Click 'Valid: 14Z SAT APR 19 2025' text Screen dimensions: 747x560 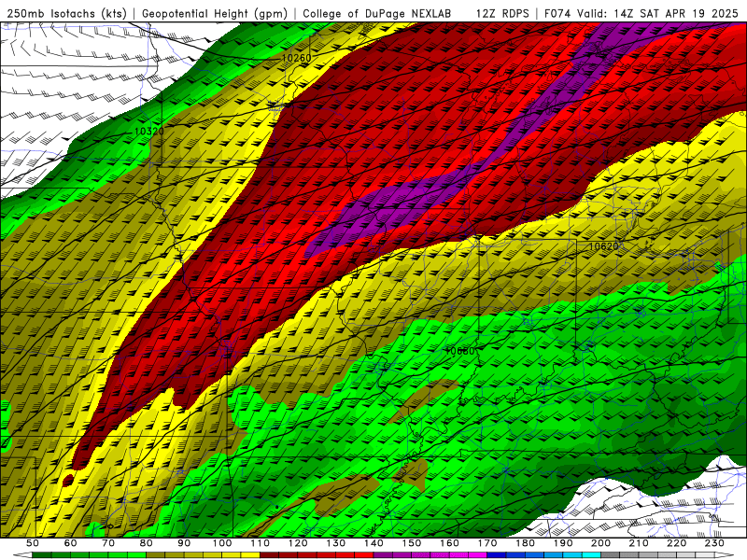660,13
